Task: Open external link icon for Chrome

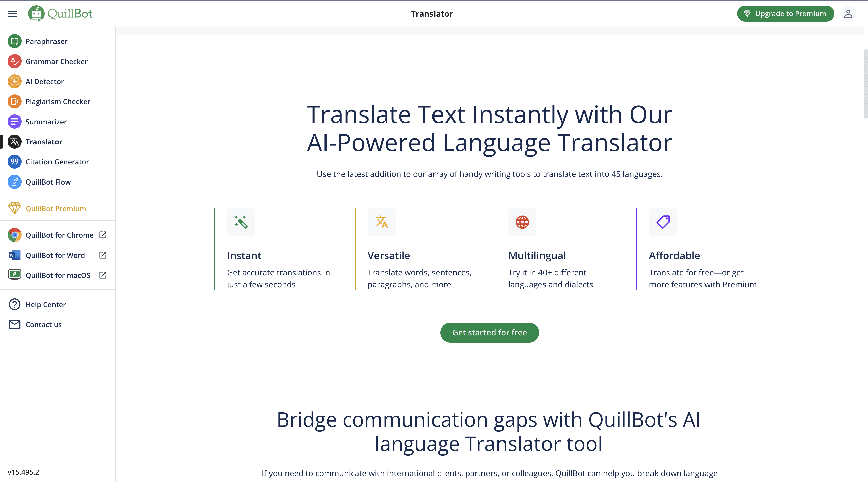Action: click(x=103, y=235)
